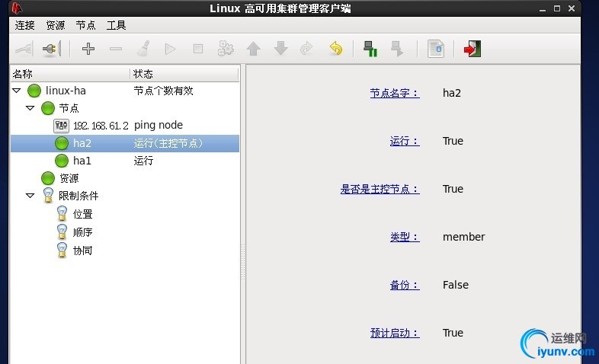Screen dimensions: 599x364
Task: Select the 位置 constraint item
Action: (x=83, y=214)
